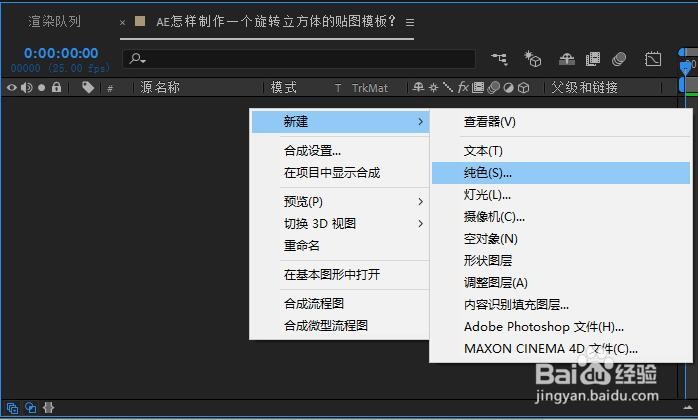Viewport: 698px width, 420px height.
Task: Select 纯色(S)... in submenu
Action: 561,173
